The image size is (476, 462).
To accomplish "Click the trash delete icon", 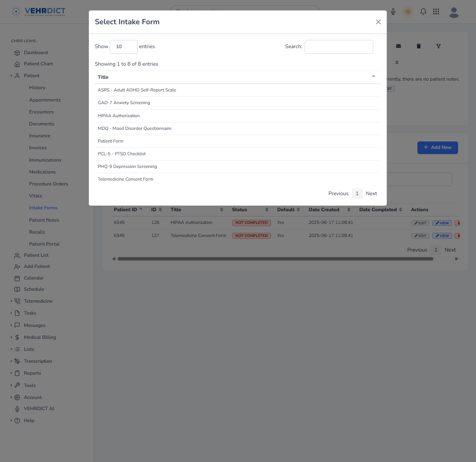I will coord(419,46).
